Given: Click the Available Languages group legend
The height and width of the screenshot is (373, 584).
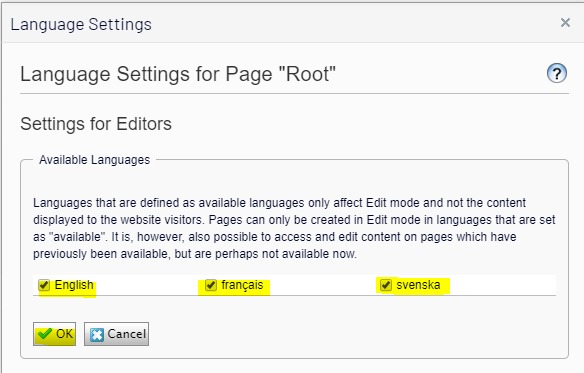Looking at the screenshot, I should (x=95, y=160).
